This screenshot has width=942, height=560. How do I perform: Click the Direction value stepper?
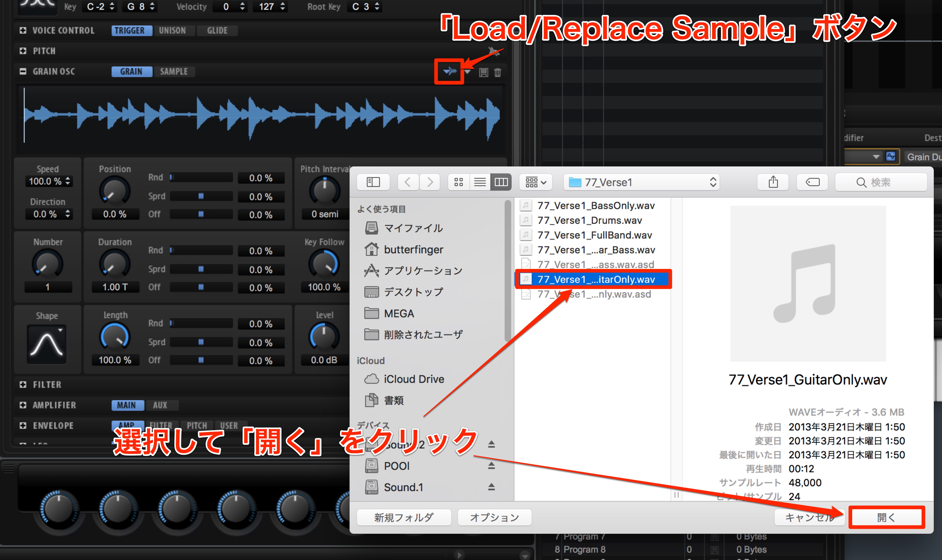pyautogui.click(x=67, y=214)
